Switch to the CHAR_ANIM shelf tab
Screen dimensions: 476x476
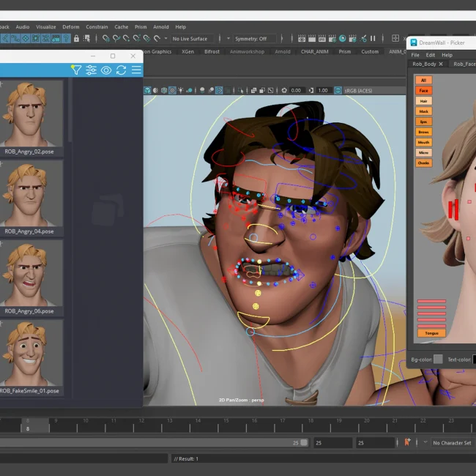click(x=314, y=51)
